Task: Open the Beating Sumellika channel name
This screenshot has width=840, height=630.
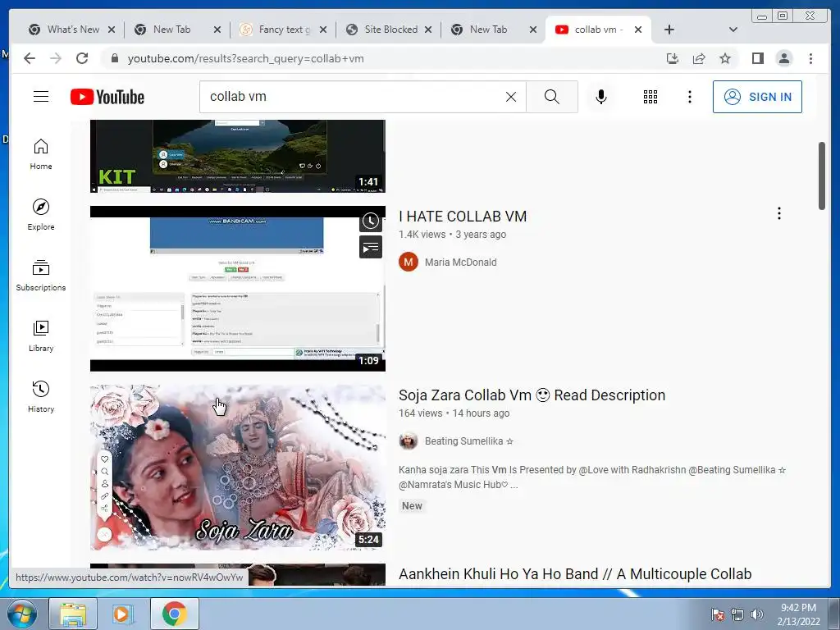Action: [x=468, y=441]
